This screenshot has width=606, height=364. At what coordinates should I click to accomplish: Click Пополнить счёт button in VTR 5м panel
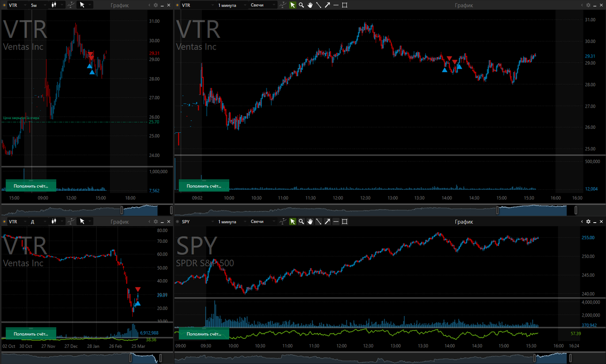(31, 186)
